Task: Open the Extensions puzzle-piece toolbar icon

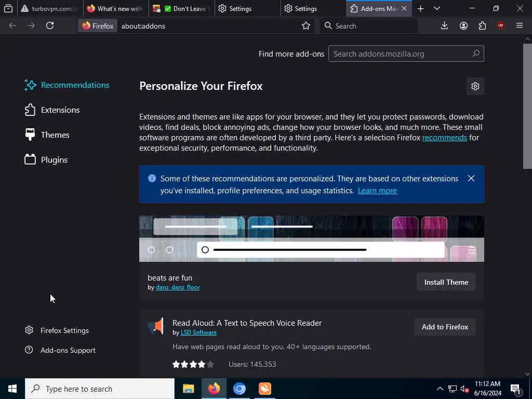Action: pos(482,26)
